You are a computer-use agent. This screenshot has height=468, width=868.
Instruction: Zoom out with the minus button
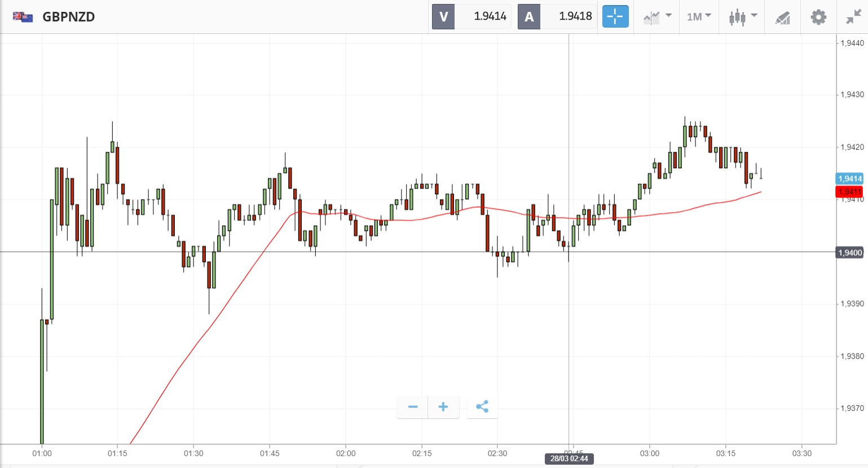click(x=413, y=407)
